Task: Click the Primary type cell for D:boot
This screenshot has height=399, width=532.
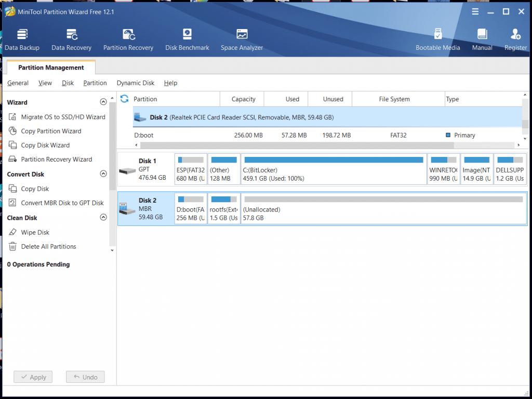Action: [x=460, y=136]
